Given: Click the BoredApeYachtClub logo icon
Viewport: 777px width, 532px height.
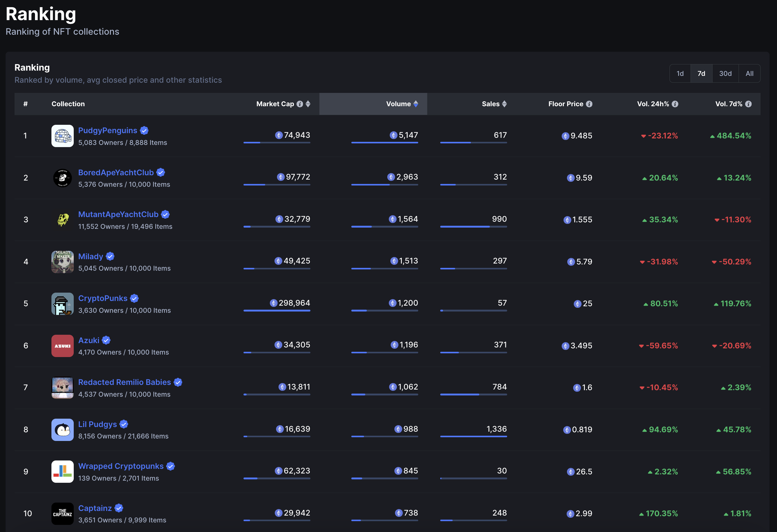Looking at the screenshot, I should point(63,178).
